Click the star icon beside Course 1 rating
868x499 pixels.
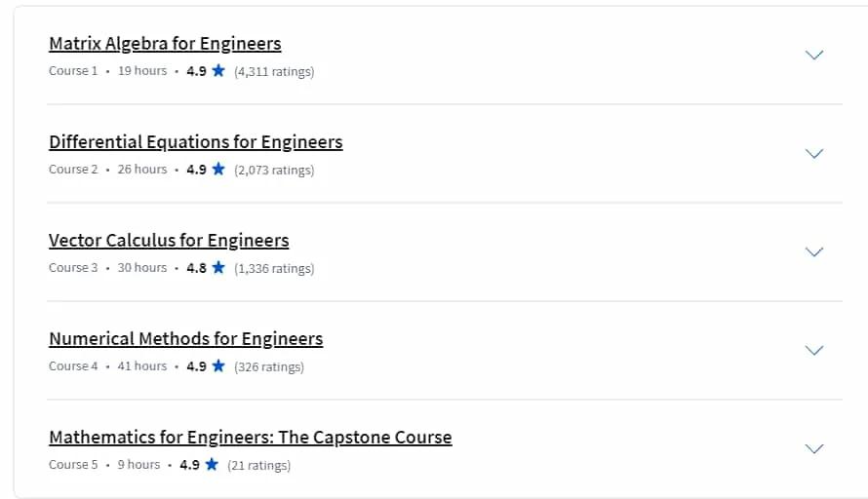point(218,70)
